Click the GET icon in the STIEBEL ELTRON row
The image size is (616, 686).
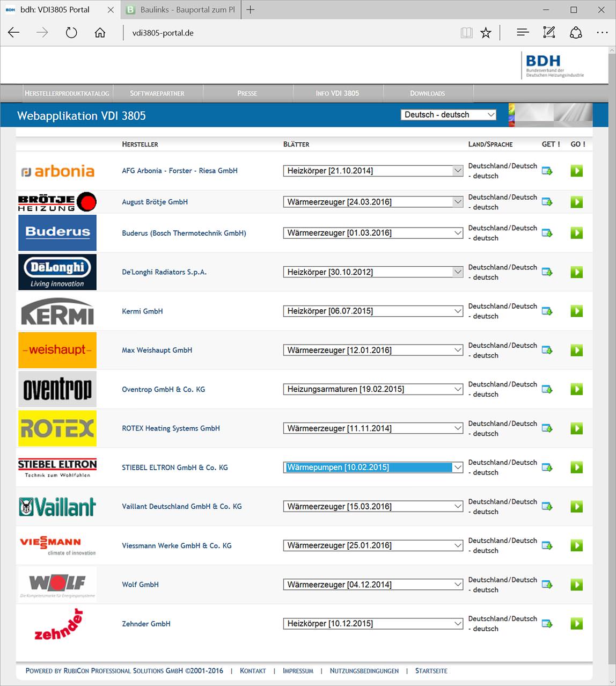(x=547, y=468)
